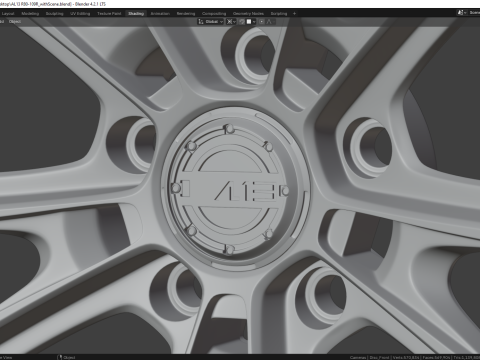Open the transform pivot point dropdown
This screenshot has height=360, width=480.
tap(231, 22)
